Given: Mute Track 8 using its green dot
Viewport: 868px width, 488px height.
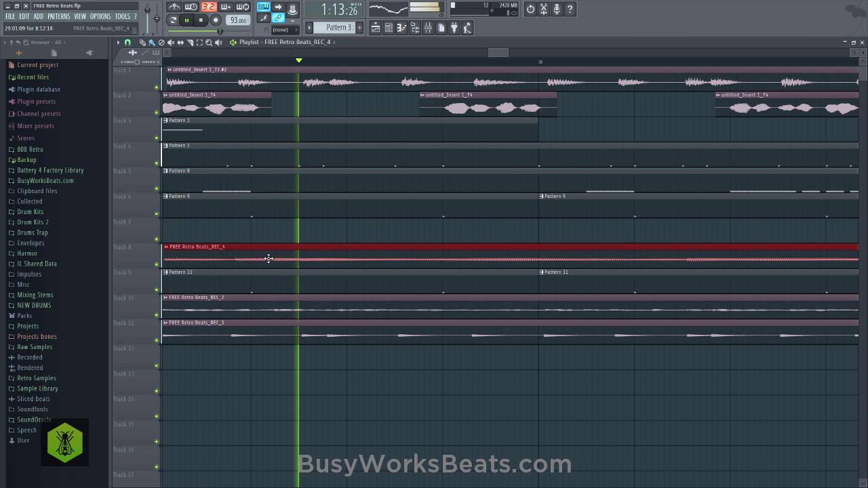Looking at the screenshot, I should [x=157, y=264].
